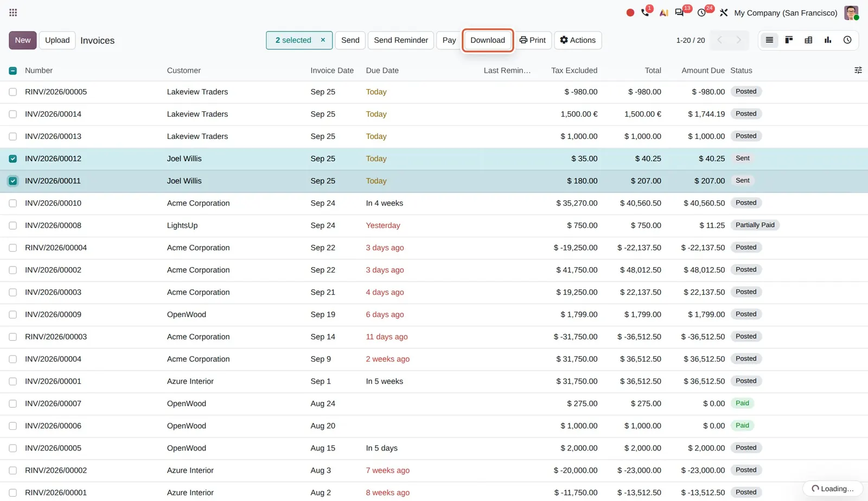Check the INV/2026/00010 row checkbox
This screenshot has height=501, width=868.
pyautogui.click(x=13, y=204)
